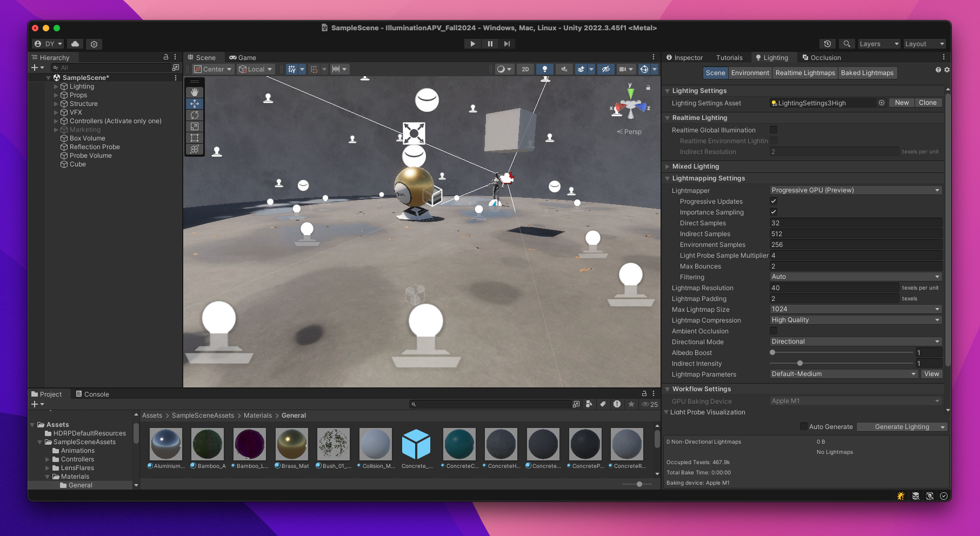The image size is (980, 536).
Task: Click View Lightmap Parameters button
Action: (x=931, y=374)
